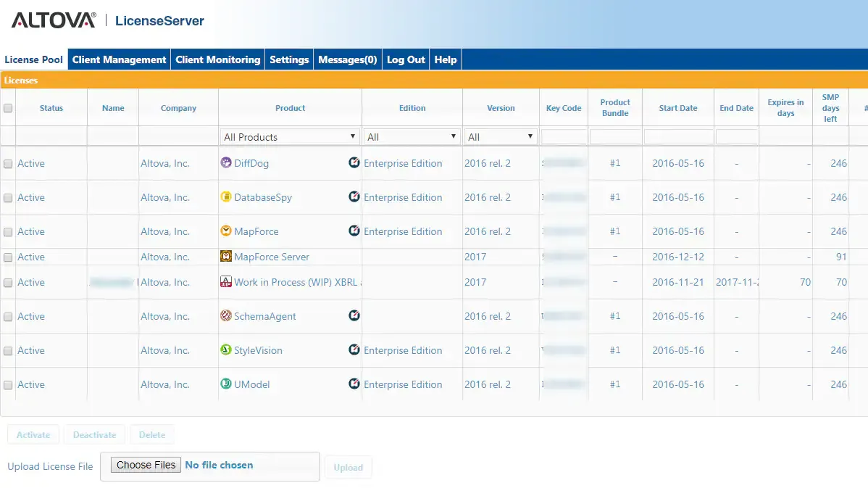The image size is (868, 488).
Task: Click the bundle badge icon in the DiffDog row
Action: pos(354,163)
